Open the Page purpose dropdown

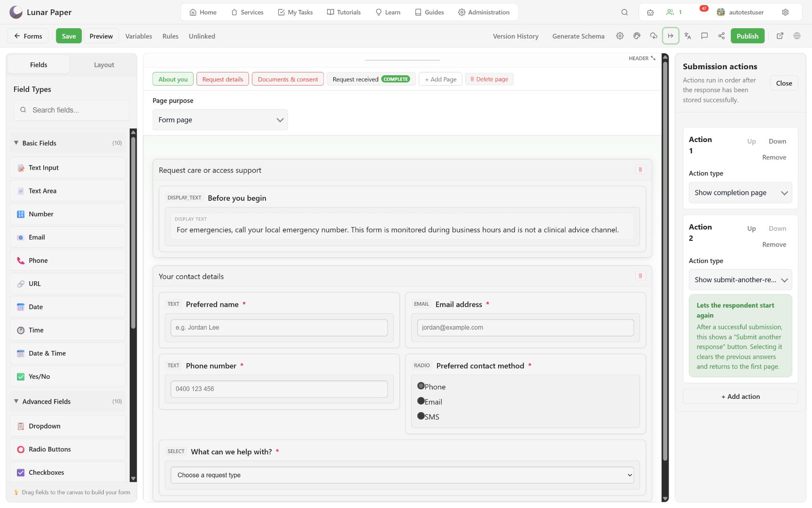220,120
